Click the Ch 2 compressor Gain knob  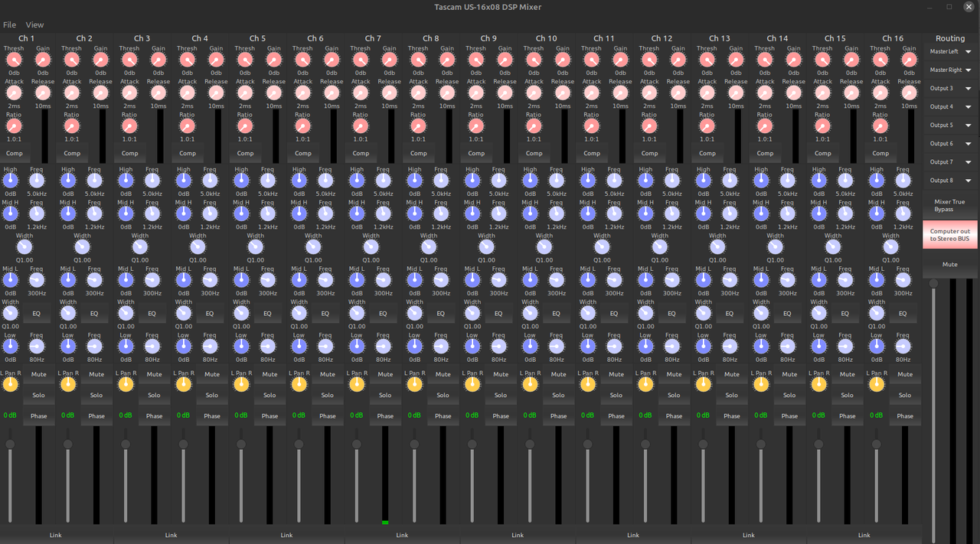coord(100,60)
